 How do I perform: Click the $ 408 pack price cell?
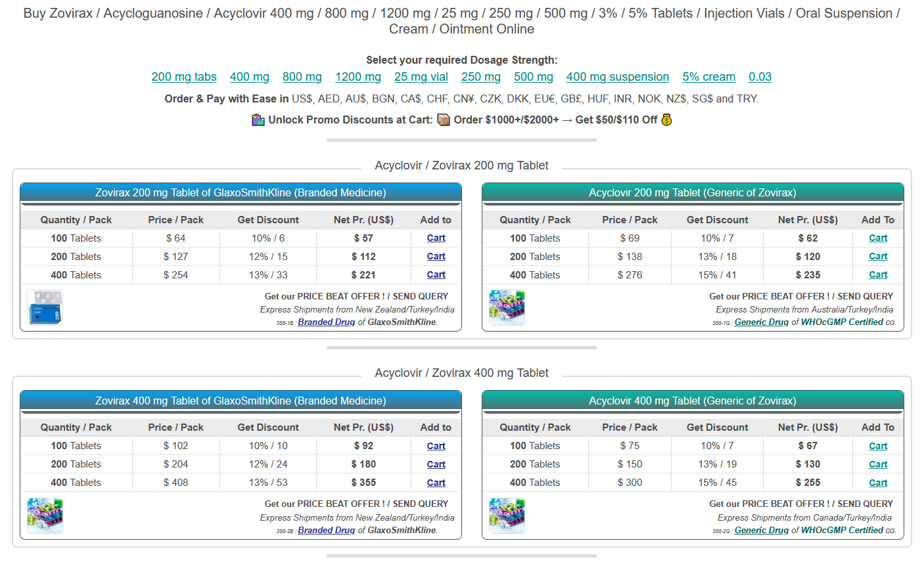(x=176, y=483)
